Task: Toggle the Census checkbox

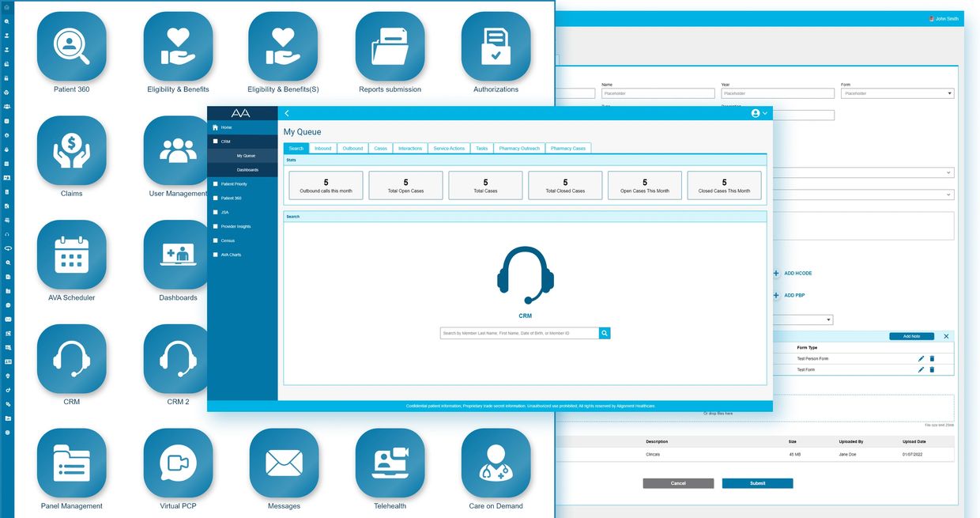Action: (215, 240)
